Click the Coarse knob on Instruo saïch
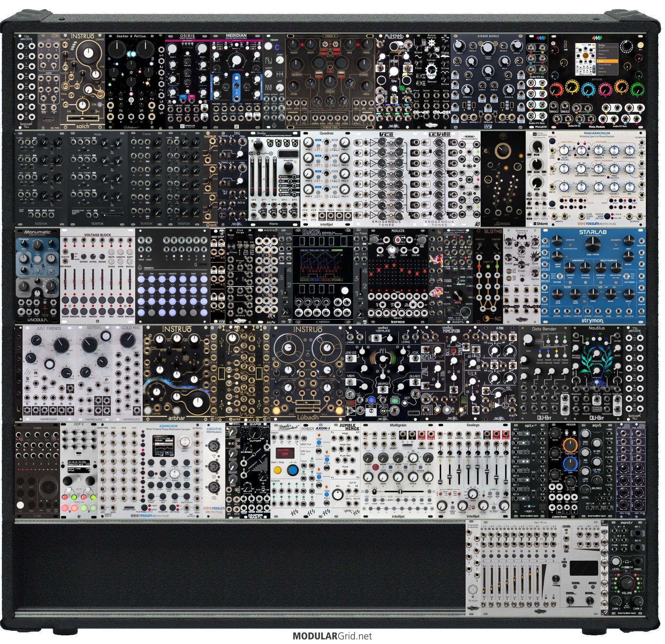Viewport: 665px width, 644px height. pyautogui.click(x=89, y=53)
